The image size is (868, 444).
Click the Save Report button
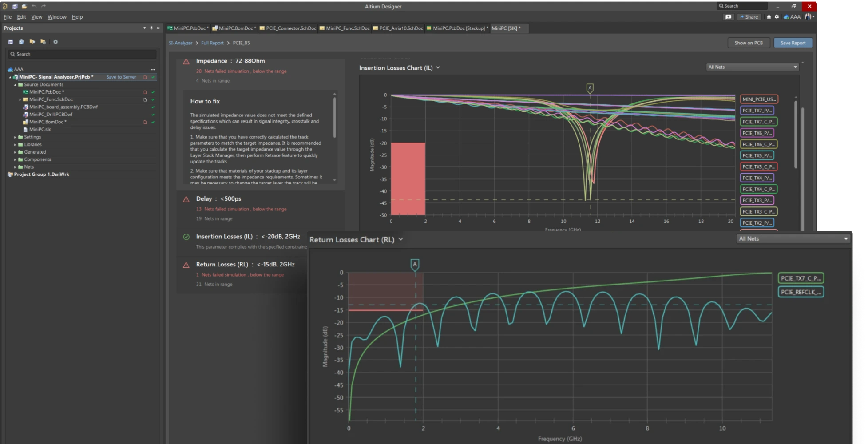pos(793,43)
